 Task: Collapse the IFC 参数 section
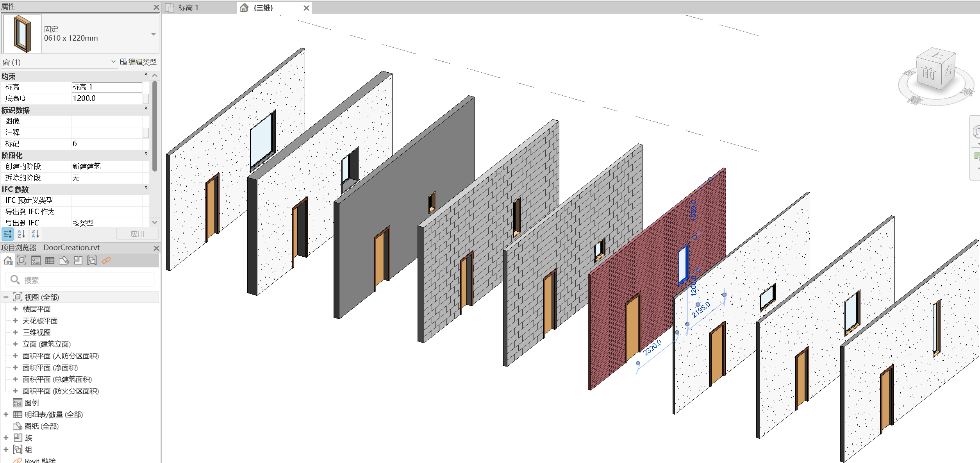click(146, 188)
